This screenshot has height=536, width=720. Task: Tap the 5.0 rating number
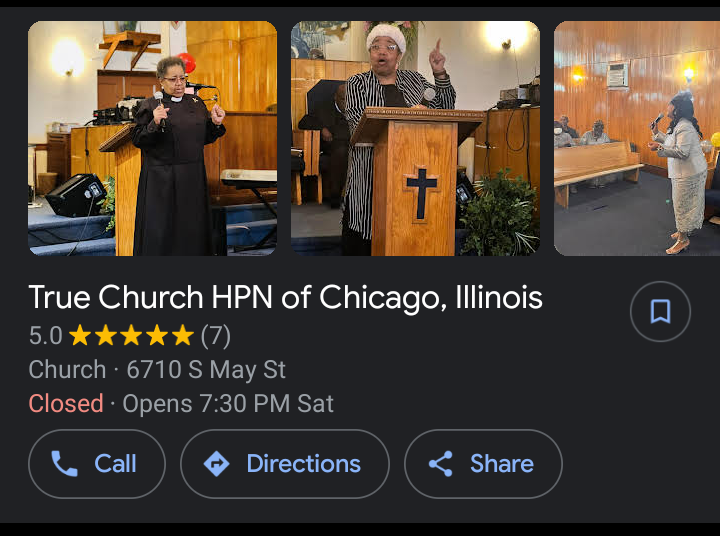(x=45, y=336)
